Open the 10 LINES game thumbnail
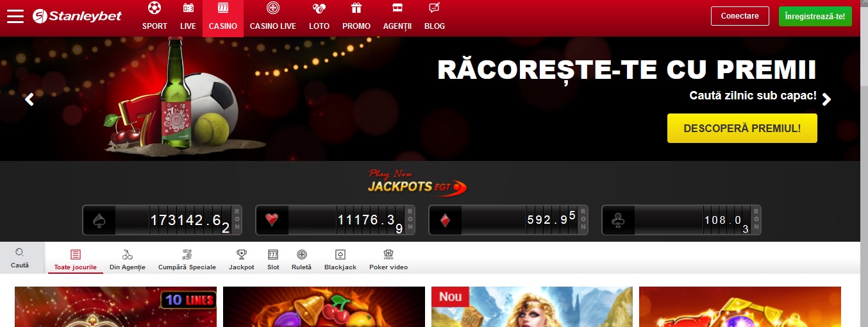The width and height of the screenshot is (868, 327). (x=115, y=307)
